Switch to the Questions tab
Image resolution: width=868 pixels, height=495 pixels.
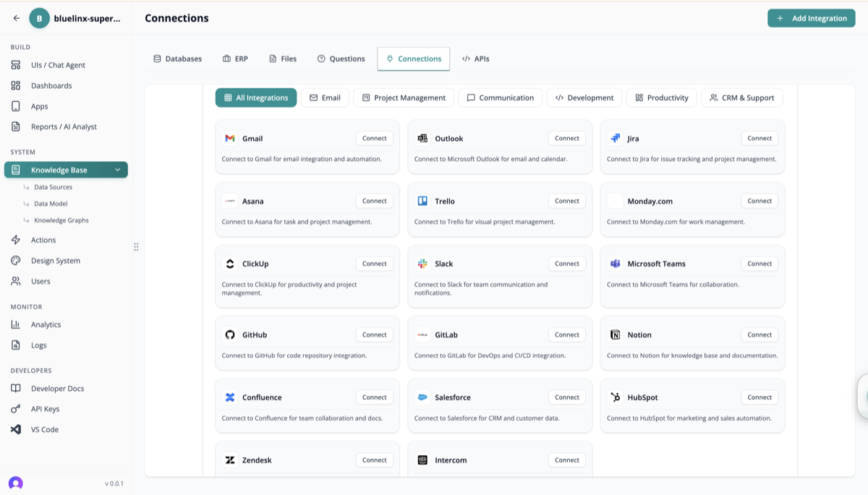coord(341,59)
